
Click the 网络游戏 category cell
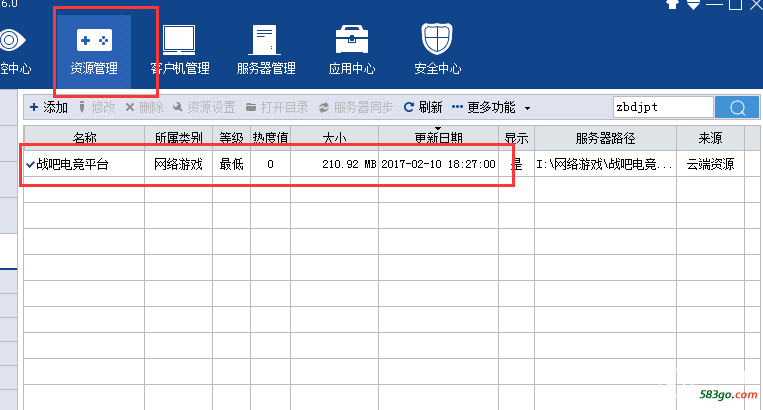tap(178, 164)
